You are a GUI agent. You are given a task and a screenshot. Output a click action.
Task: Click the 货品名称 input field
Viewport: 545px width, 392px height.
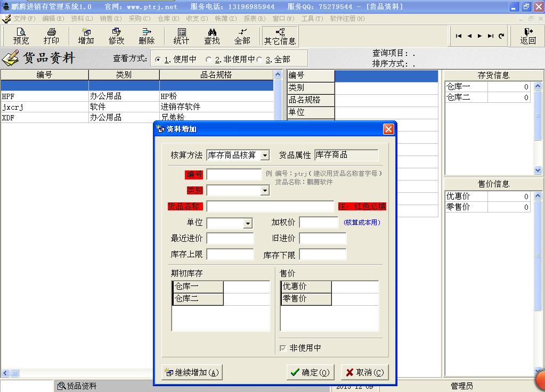pyautogui.click(x=271, y=207)
